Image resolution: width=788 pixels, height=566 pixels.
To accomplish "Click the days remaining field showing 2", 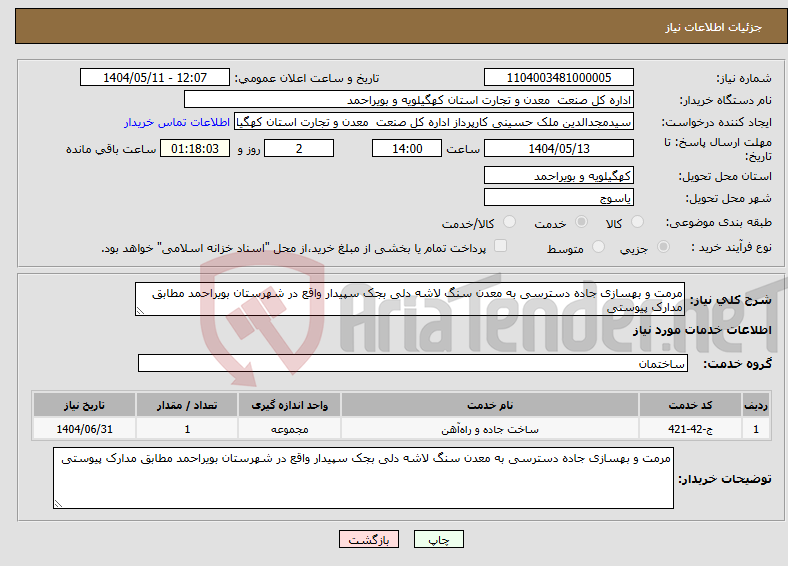I will (x=299, y=148).
